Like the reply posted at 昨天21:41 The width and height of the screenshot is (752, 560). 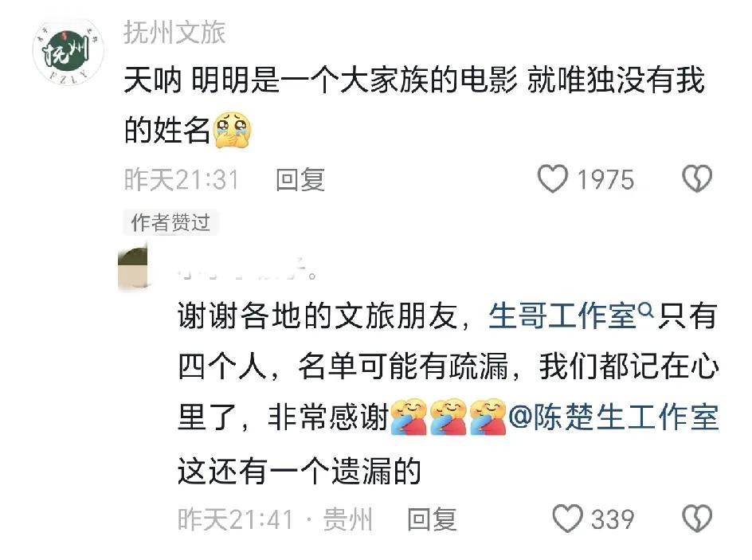click(567, 519)
